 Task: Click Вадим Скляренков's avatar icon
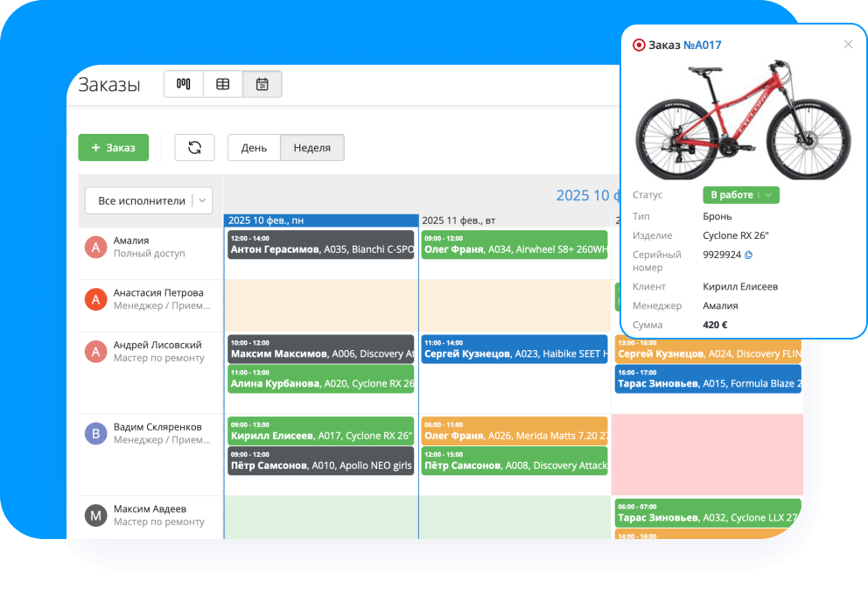tap(95, 433)
